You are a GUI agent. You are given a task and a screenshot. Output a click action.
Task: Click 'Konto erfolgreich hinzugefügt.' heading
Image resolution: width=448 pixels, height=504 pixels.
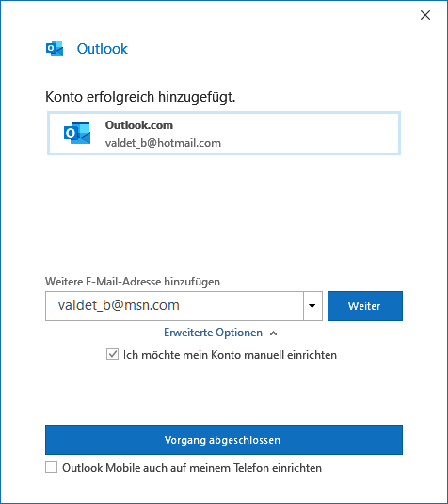point(140,97)
